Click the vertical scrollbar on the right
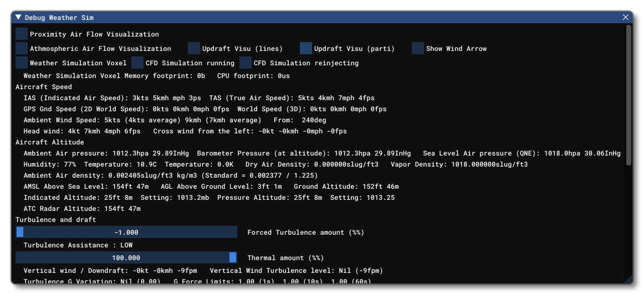This screenshot has height=295, width=644. pos(628,94)
